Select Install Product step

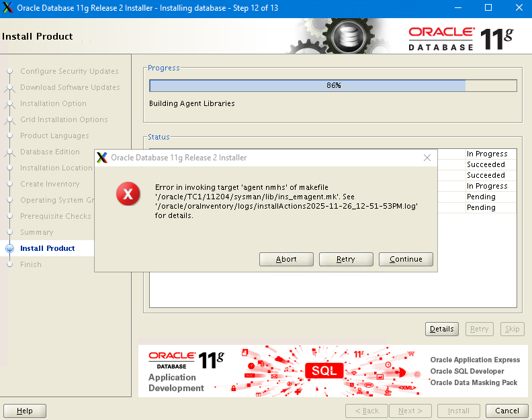(x=48, y=248)
